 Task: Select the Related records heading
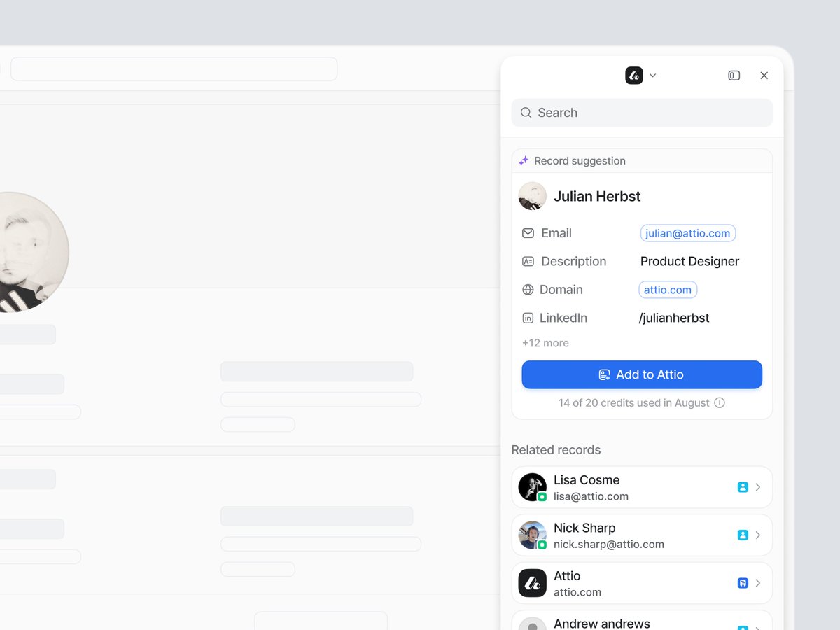pyautogui.click(x=556, y=450)
